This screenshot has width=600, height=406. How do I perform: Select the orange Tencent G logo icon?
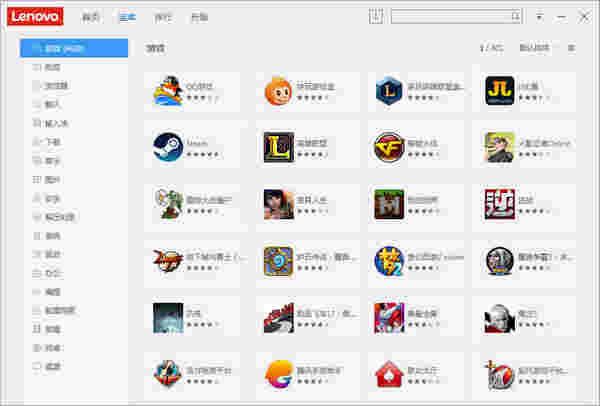click(x=279, y=374)
